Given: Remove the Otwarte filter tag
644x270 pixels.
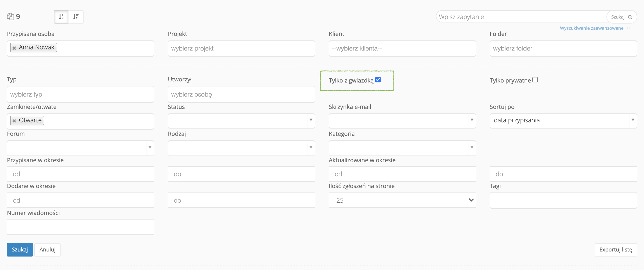Looking at the screenshot, I should 14,121.
